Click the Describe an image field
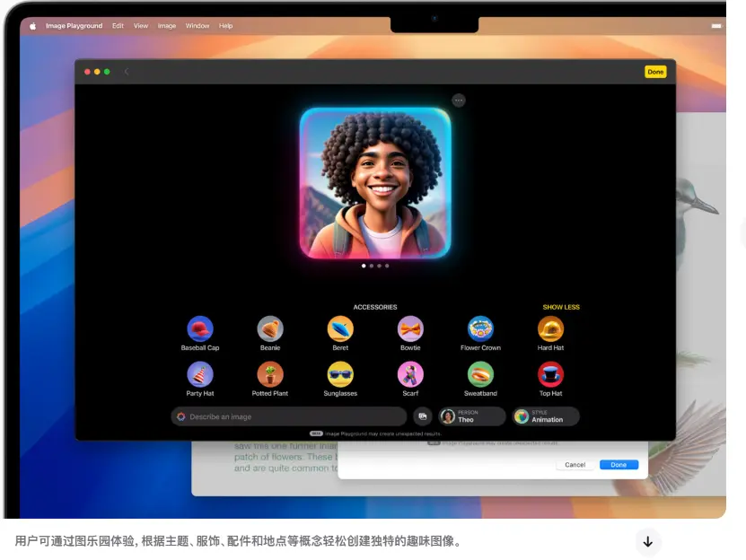 (x=289, y=416)
